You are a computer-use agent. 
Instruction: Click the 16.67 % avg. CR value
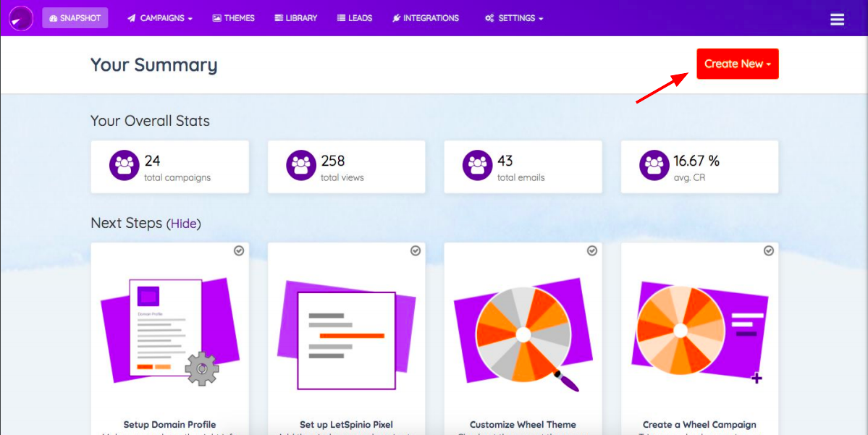[696, 161]
